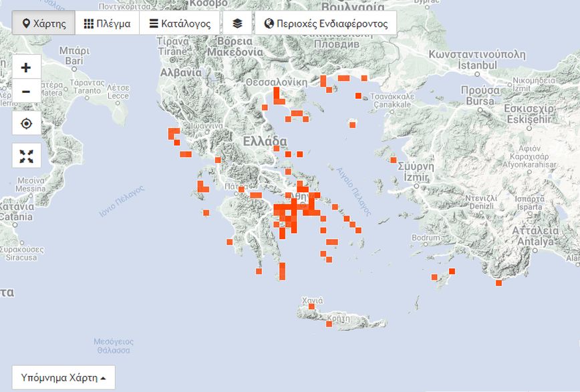Image resolution: width=580 pixels, height=392 pixels.
Task: Zoom out with the minus button
Action: [x=26, y=91]
